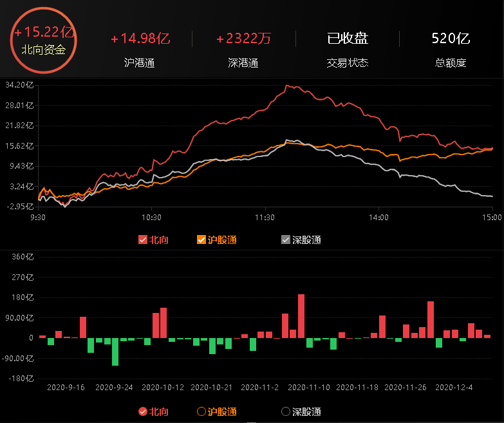Select the 北向 radio button under bar chart
Viewport: 504px width, 423px height.
pos(143,411)
